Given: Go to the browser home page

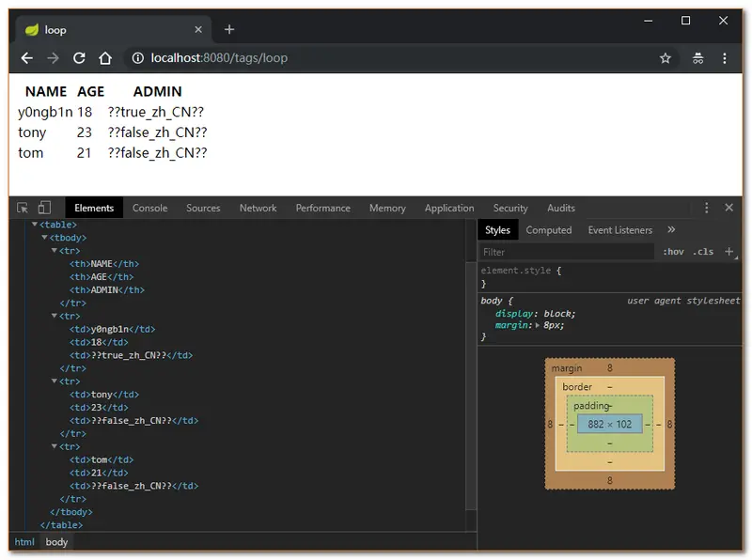Looking at the screenshot, I should (105, 58).
